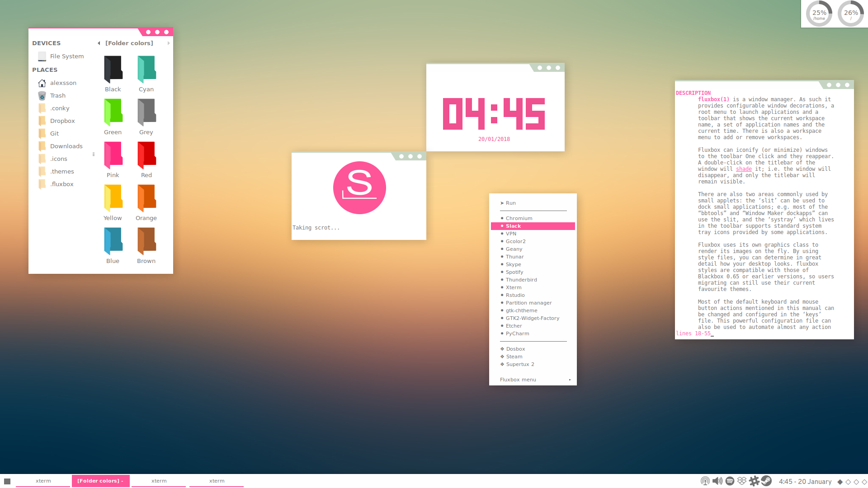
Task: Open Downloads in the Places sidebar
Action: (66, 146)
